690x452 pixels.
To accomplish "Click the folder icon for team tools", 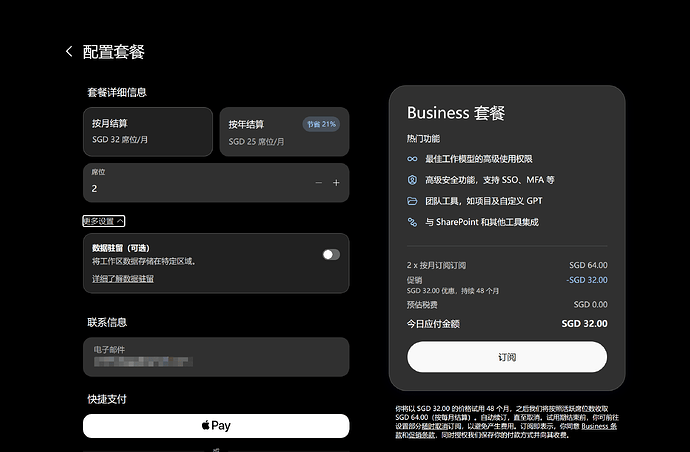I will coord(412,201).
